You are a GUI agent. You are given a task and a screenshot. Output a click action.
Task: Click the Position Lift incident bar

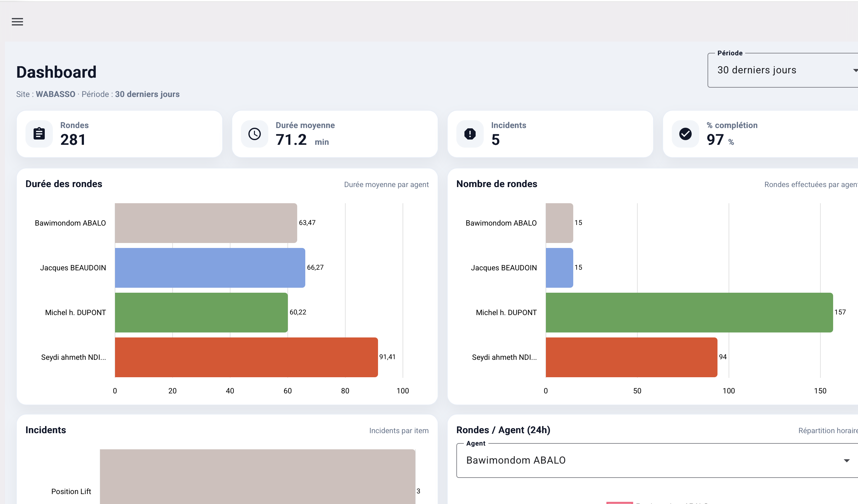pos(257,476)
